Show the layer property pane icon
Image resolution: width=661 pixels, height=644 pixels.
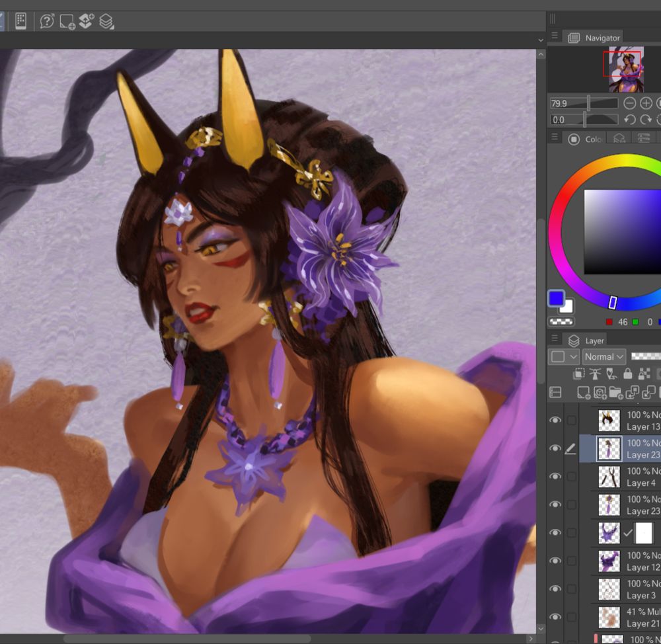[x=556, y=393]
